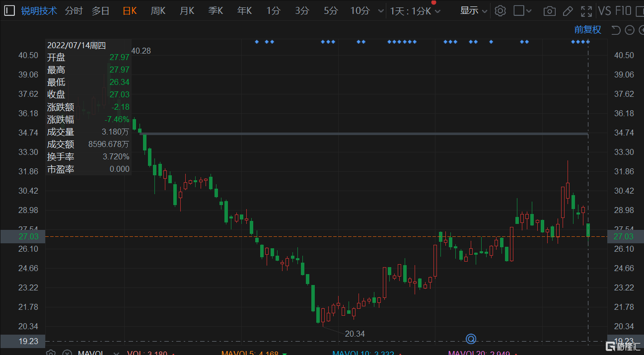Open the VS comparison button
The image size is (644, 355).
coord(604,10)
